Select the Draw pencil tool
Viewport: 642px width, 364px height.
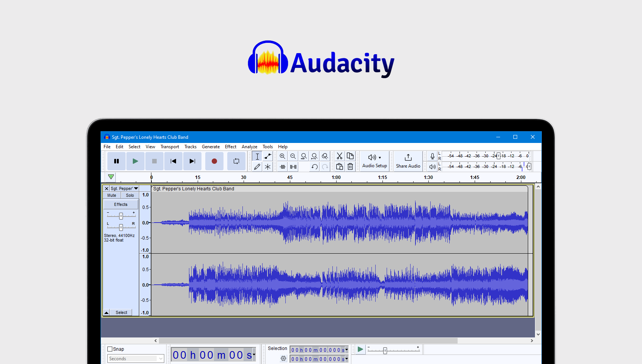click(257, 166)
